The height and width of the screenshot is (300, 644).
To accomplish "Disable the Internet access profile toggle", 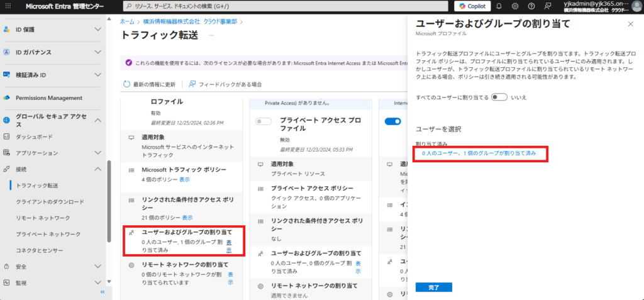I will [x=393, y=121].
